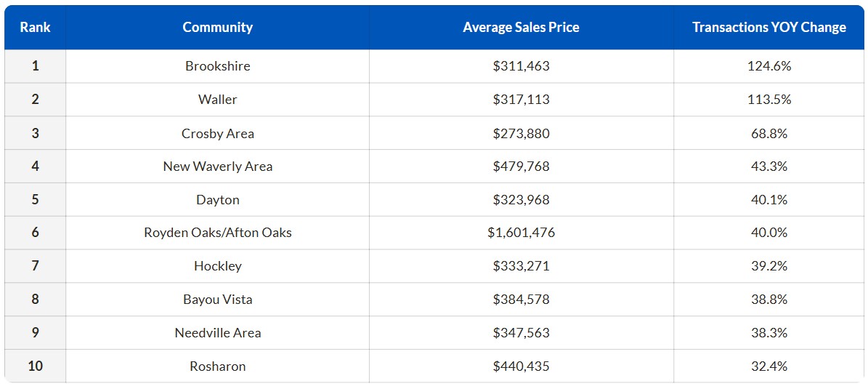
Task: Click the Average Sales Price header
Action: (521, 28)
